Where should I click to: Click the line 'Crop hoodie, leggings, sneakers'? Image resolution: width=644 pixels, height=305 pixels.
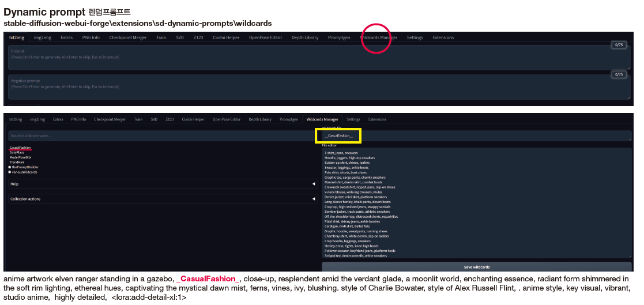tap(348, 242)
